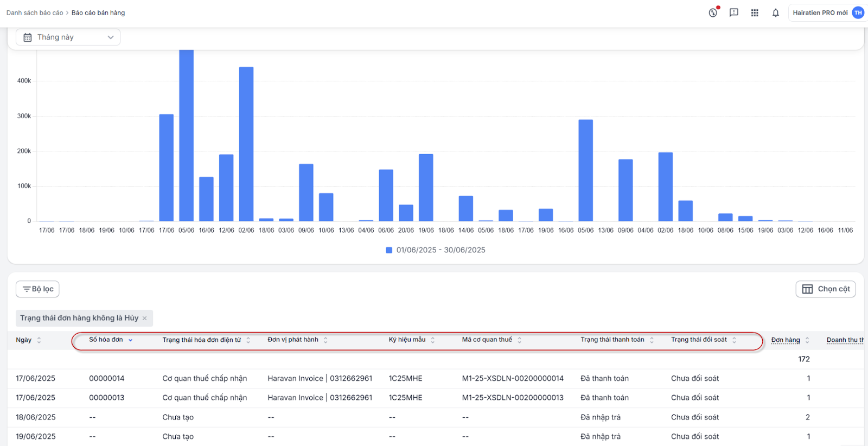Screen dimensions: 868x446
Task: Click the total order count 172
Action: coord(804,359)
